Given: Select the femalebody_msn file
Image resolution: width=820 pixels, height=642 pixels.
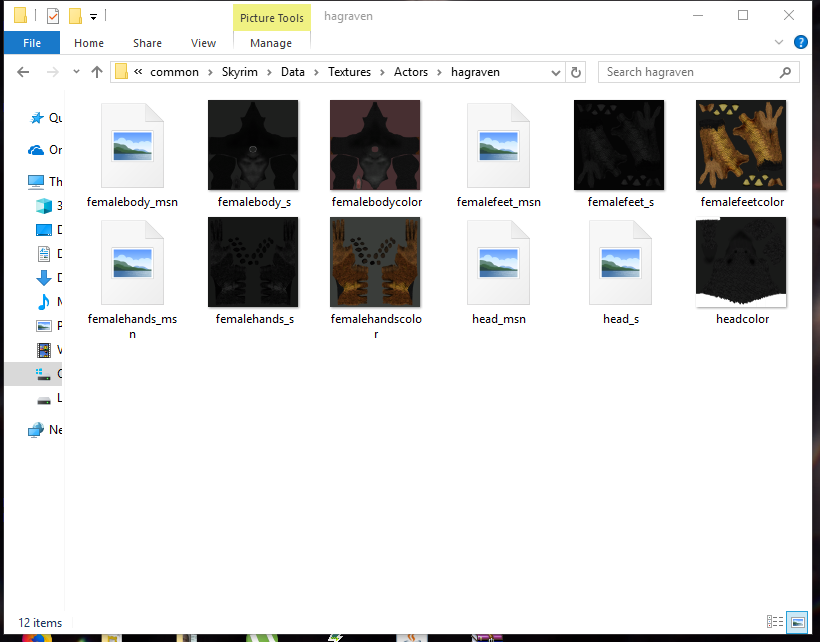Looking at the screenshot, I should pyautogui.click(x=132, y=155).
